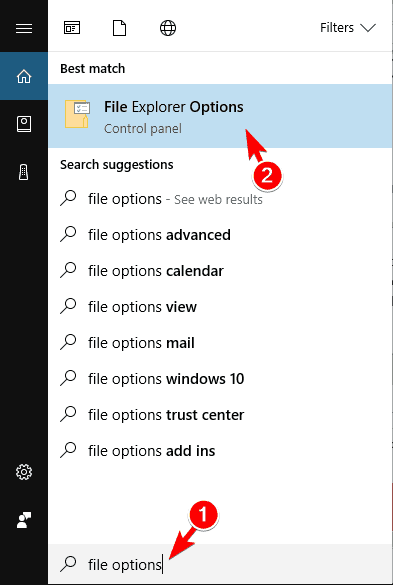Image resolution: width=393 pixels, height=585 pixels.
Task: Select the Home icon in sidebar
Action: tap(24, 76)
